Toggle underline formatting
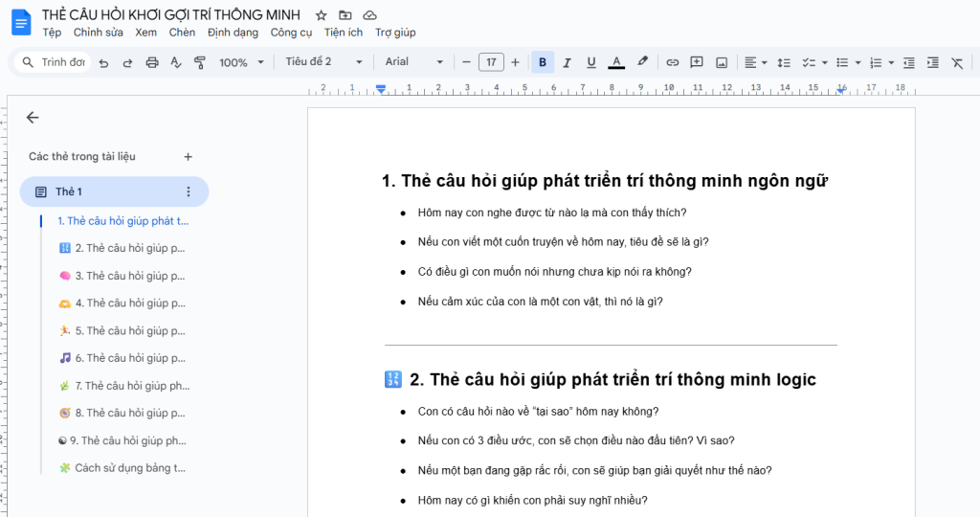This screenshot has height=517, width=980. [x=591, y=62]
